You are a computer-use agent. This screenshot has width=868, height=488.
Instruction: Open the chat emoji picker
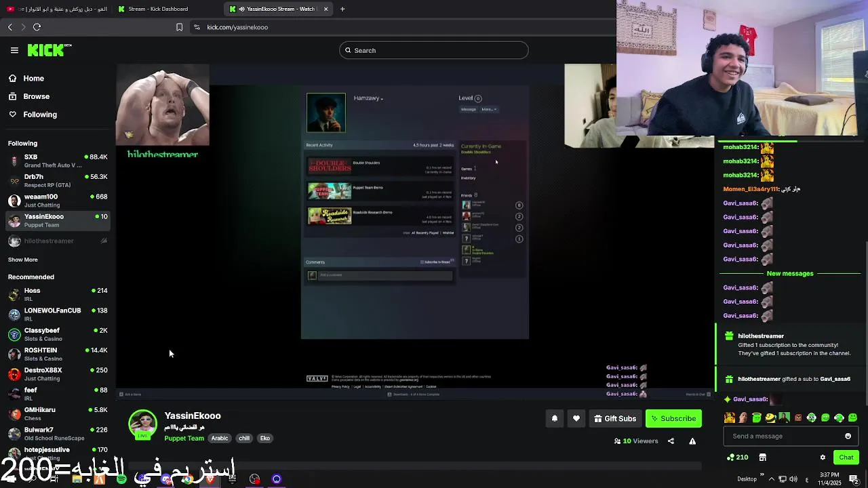pyautogui.click(x=848, y=436)
